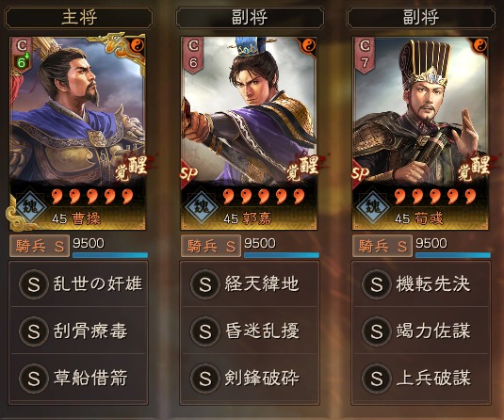The height and width of the screenshot is (420, 504).
Task: Select the 上兵破謀 skill
Action: (x=421, y=378)
